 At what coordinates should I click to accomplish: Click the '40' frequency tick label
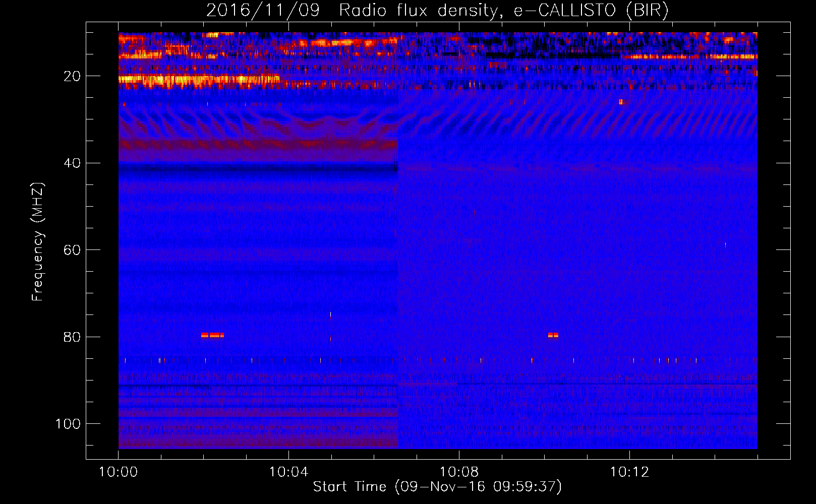pyautogui.click(x=72, y=163)
